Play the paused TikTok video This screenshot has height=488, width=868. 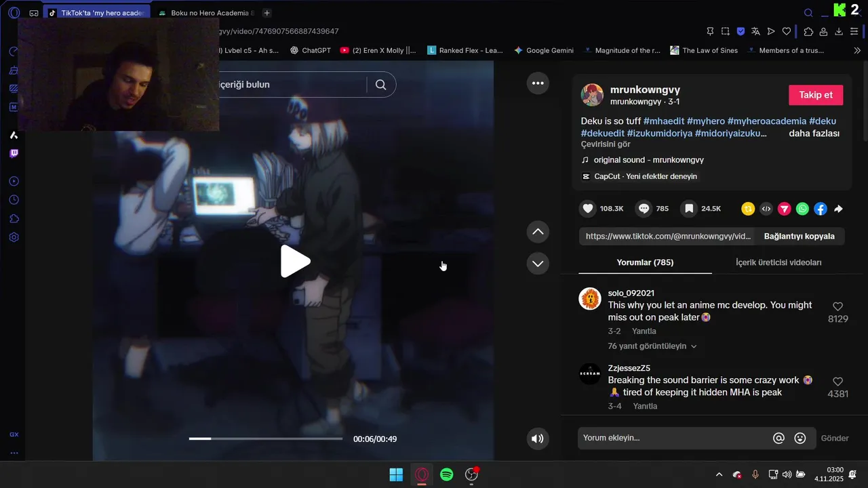click(x=295, y=262)
